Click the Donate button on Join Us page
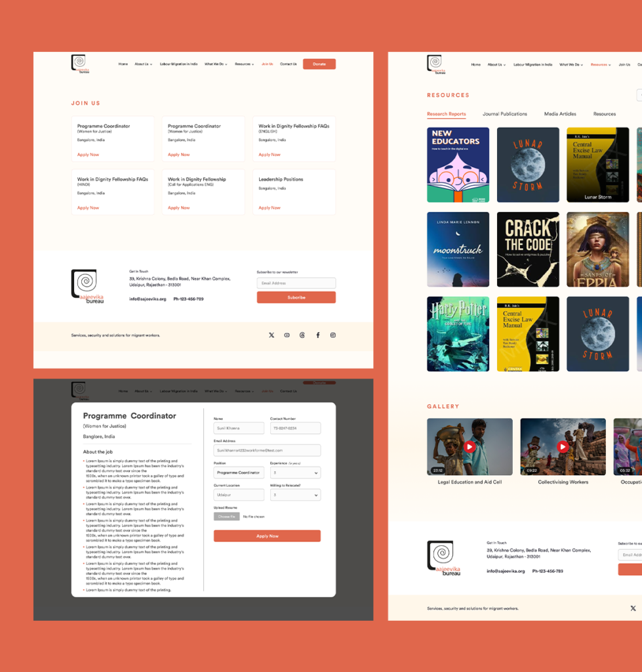 (x=319, y=64)
